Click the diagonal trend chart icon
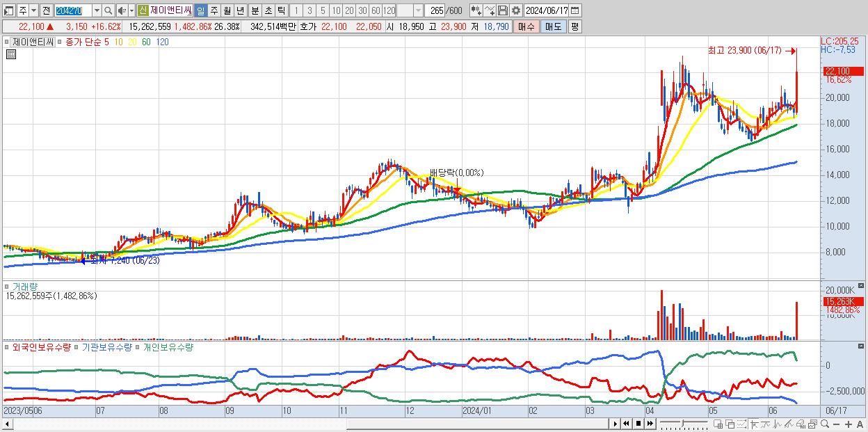Viewport: 868px width, 432px height. click(x=789, y=424)
